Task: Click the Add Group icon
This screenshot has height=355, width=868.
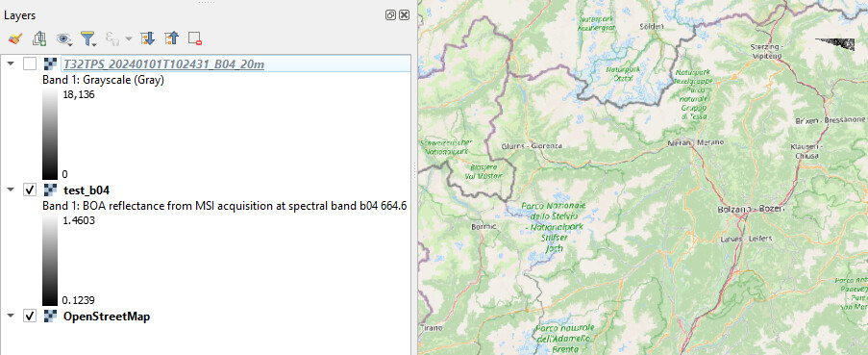Action: point(39,38)
